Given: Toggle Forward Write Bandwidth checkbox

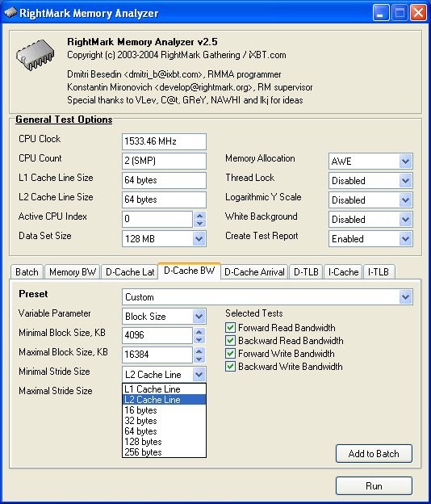Looking at the screenshot, I should pyautogui.click(x=230, y=353).
